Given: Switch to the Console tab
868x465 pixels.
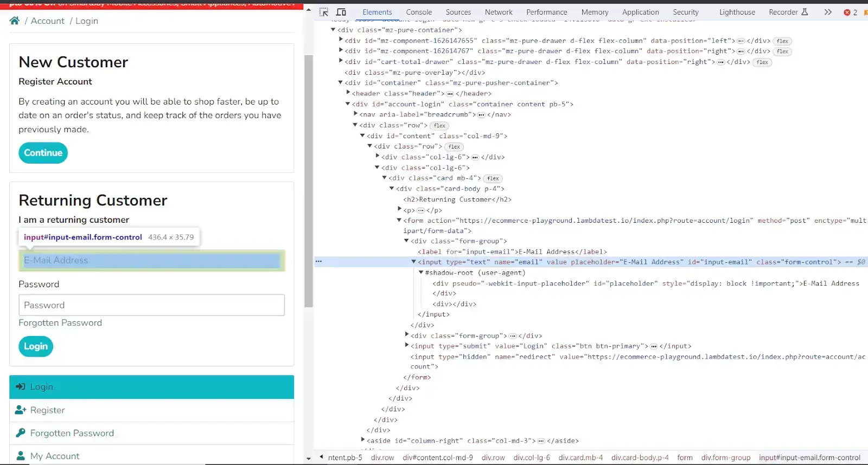Looking at the screenshot, I should pos(419,12).
